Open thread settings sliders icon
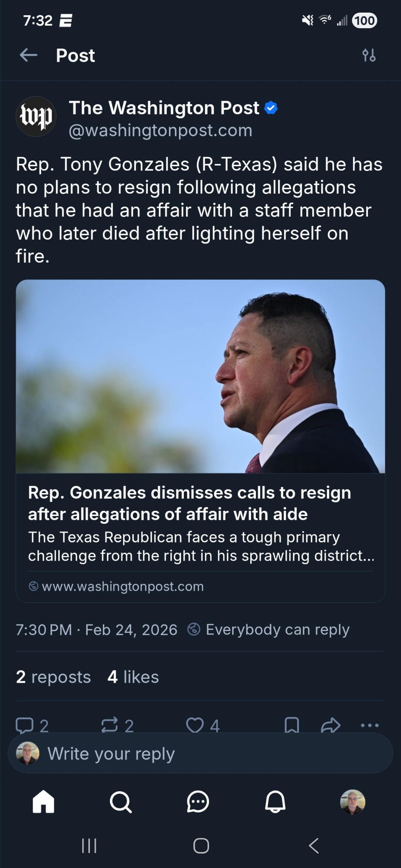The image size is (401, 868). tap(369, 55)
